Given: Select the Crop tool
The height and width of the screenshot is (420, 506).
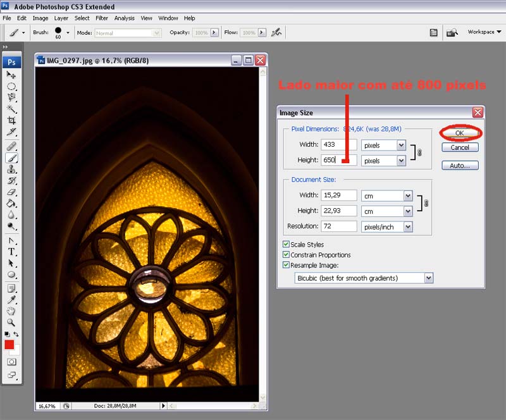Looking at the screenshot, I should pos(11,120).
